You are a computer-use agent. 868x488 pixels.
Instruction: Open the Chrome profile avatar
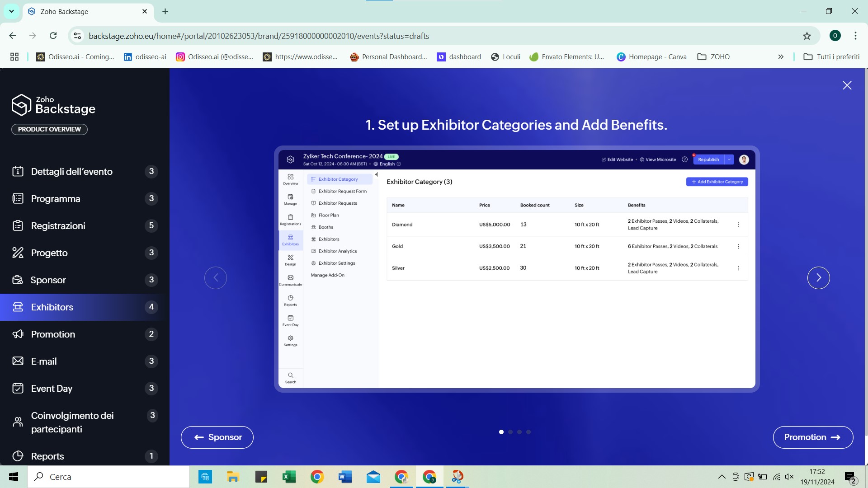tap(835, 36)
